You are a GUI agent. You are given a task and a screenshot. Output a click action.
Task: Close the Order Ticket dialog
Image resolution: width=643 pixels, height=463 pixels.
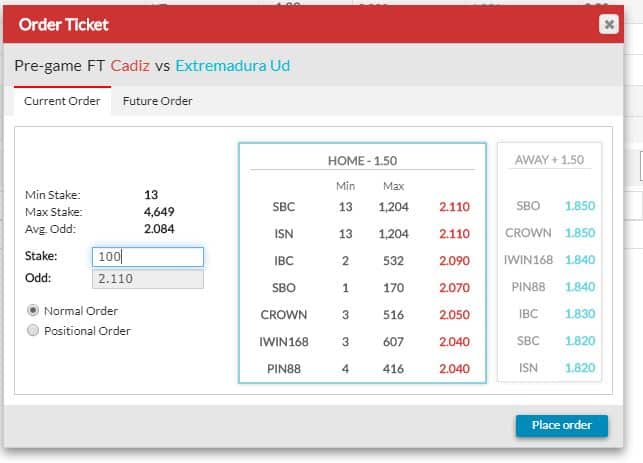pos(609,24)
